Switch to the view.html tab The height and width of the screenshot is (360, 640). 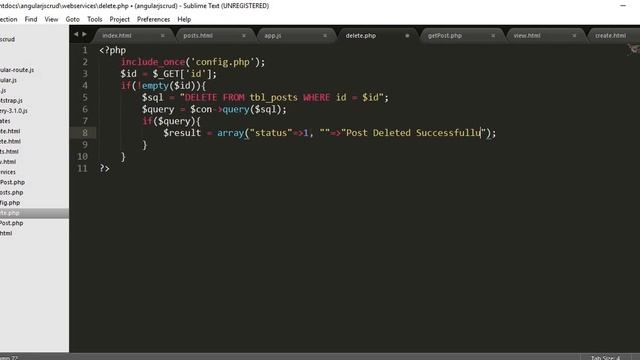pos(527,36)
